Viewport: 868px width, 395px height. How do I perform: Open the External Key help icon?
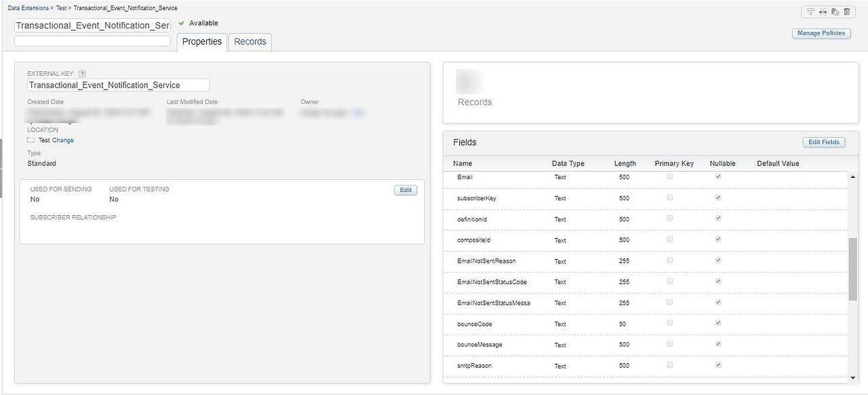click(x=82, y=73)
